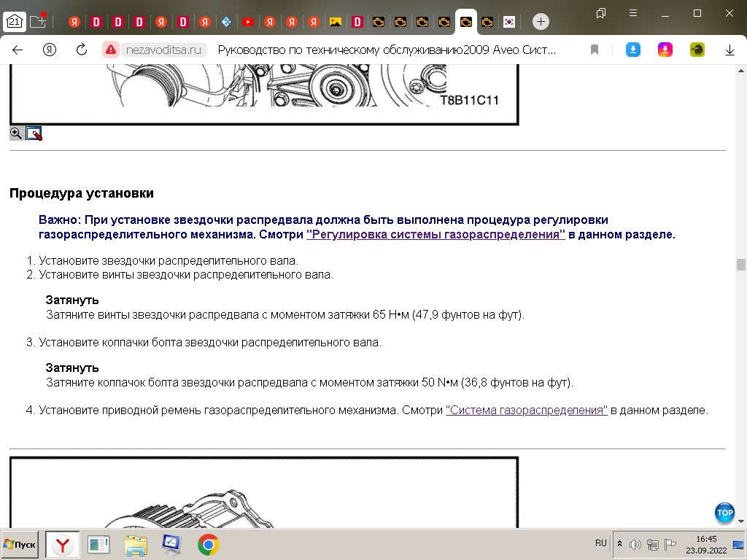Click the magnifier zoom icon under the diagram
Screen dimensions: 747x560
[x=15, y=133]
